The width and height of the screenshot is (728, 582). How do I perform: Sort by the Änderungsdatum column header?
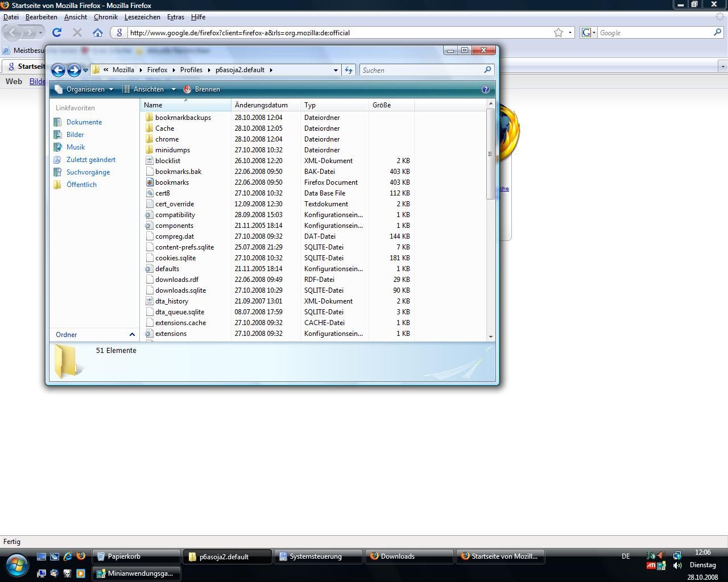[266, 105]
